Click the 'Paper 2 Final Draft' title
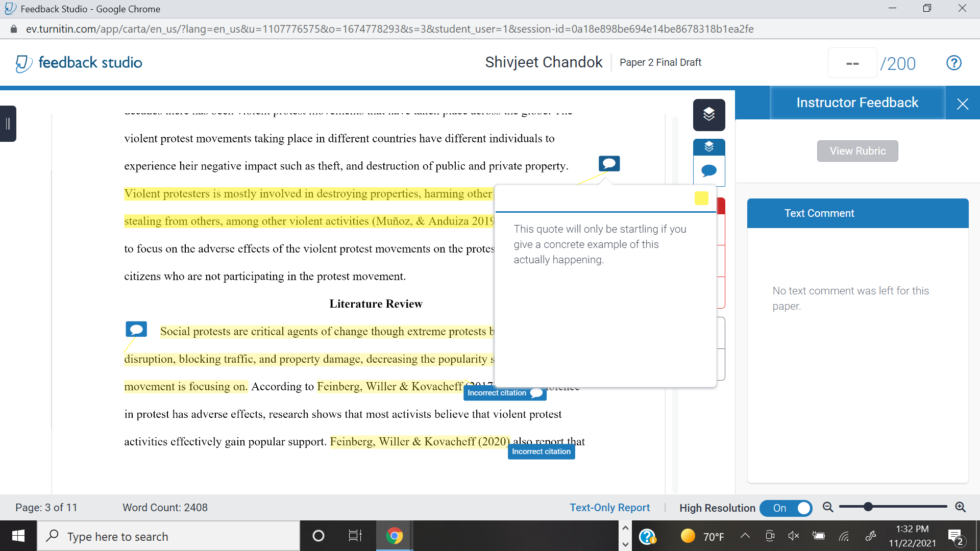Screen dimensions: 980x551 [x=660, y=62]
